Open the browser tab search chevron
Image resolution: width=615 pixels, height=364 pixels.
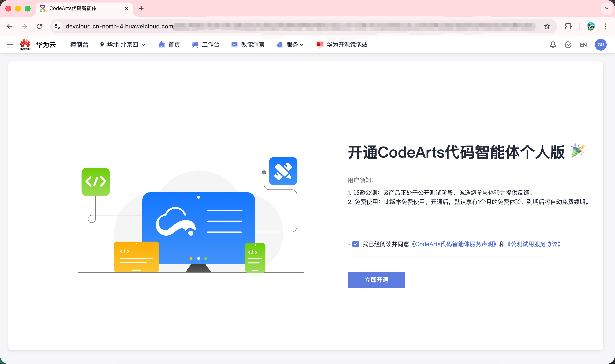(606, 8)
